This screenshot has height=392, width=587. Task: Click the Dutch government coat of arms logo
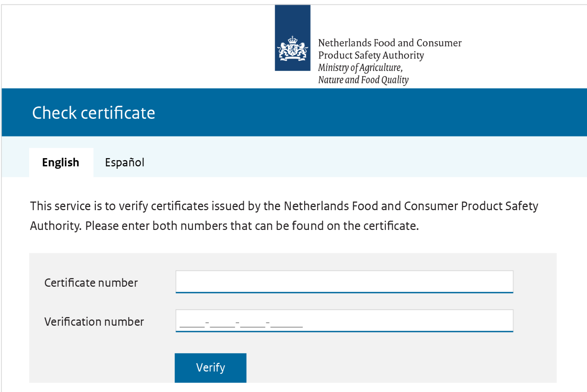point(292,38)
